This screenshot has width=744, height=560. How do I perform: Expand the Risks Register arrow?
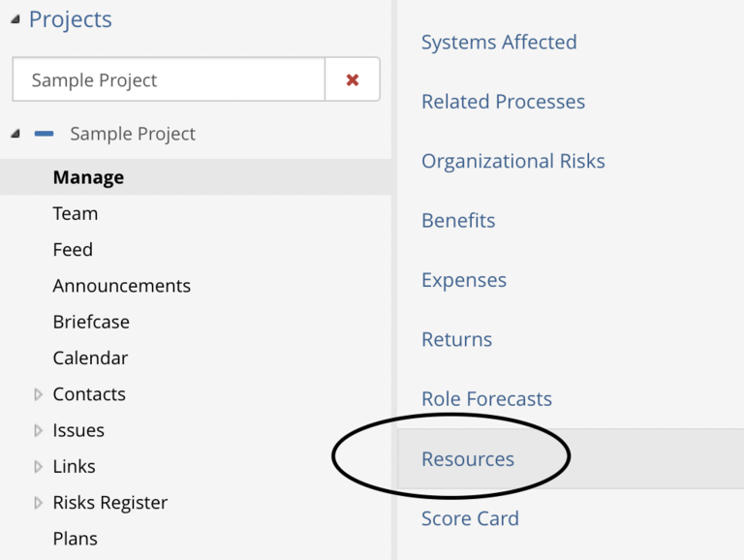tap(39, 503)
